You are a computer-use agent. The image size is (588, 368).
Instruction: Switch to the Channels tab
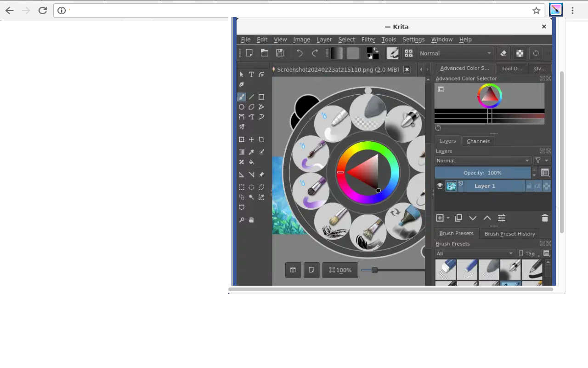coord(478,141)
